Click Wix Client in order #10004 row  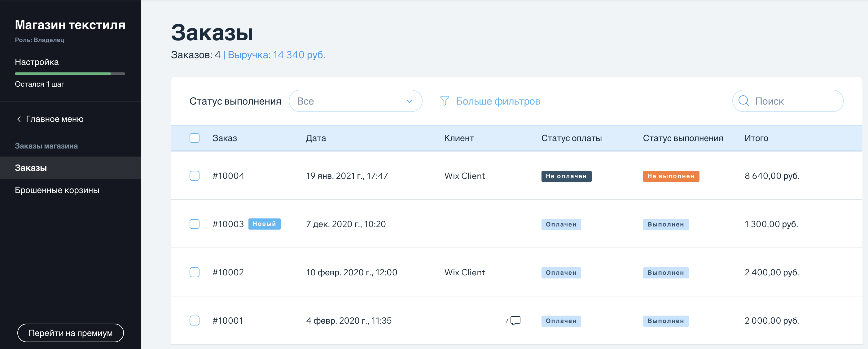(x=464, y=176)
